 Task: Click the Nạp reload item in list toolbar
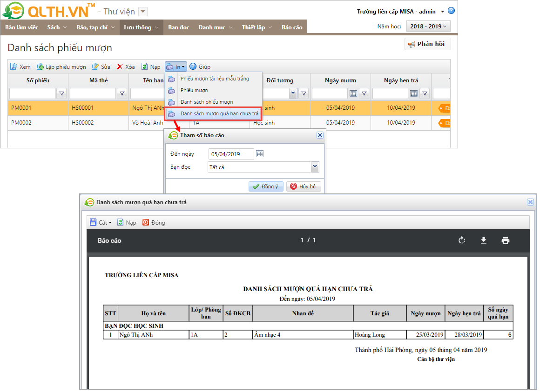click(151, 66)
